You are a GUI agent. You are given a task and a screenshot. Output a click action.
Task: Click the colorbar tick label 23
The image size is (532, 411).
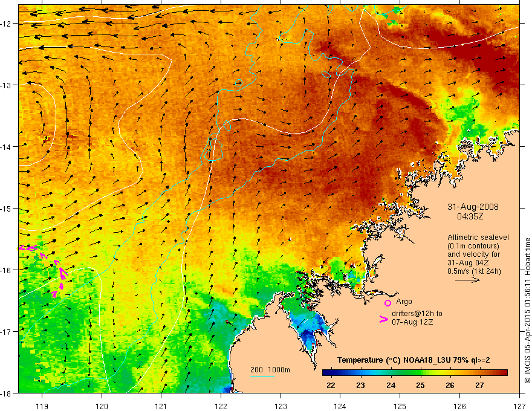(x=361, y=386)
